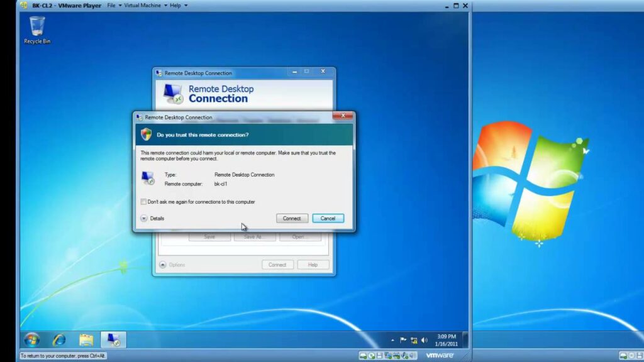The height and width of the screenshot is (362, 644).
Task: Open the Windows Start orb
Action: (31, 339)
